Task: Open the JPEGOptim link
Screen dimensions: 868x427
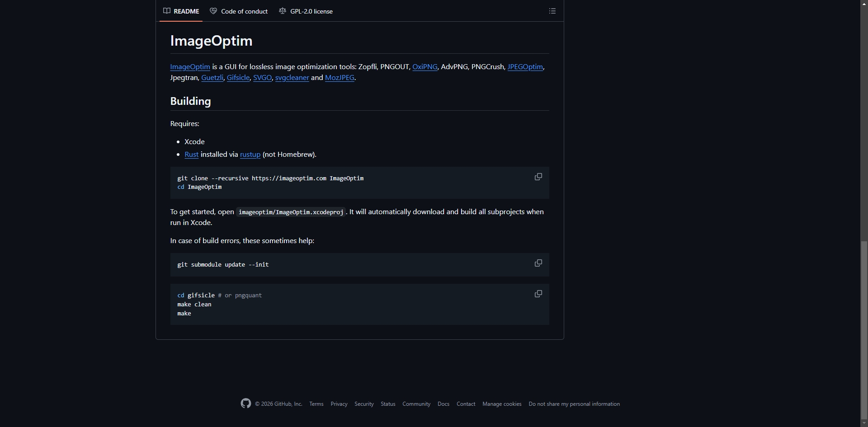Action: point(525,67)
